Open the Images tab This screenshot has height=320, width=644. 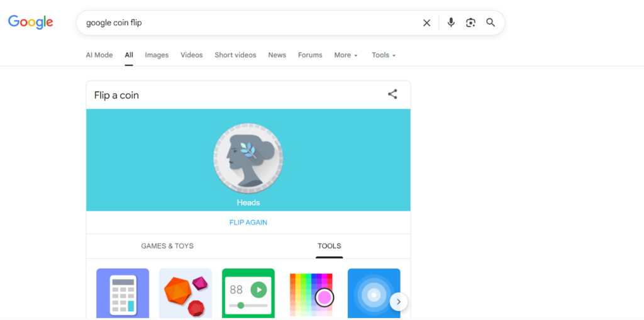tap(157, 55)
